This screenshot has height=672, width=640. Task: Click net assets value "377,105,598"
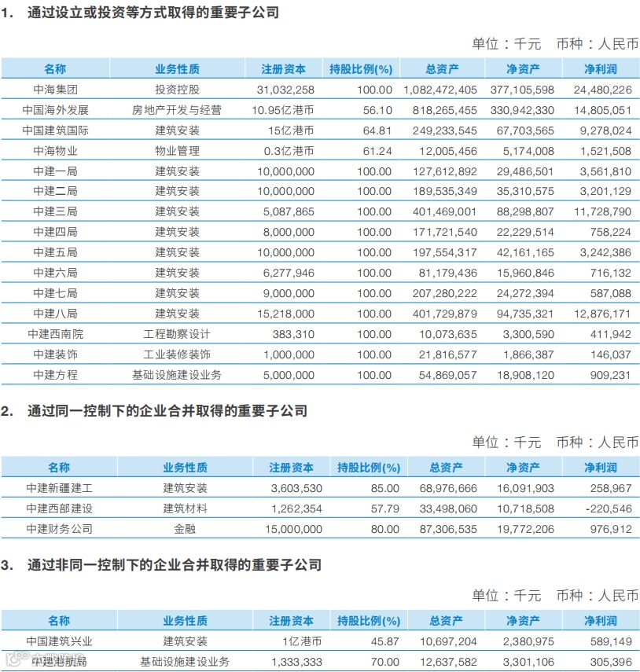click(522, 90)
